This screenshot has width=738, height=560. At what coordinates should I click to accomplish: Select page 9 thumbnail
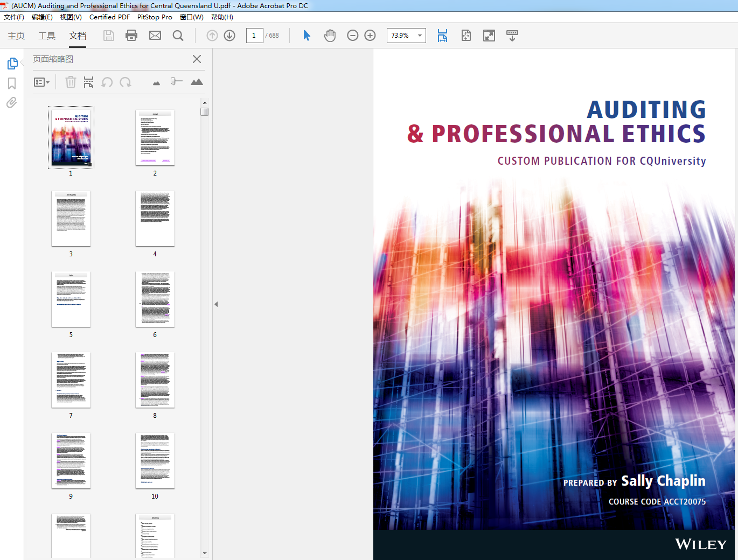pyautogui.click(x=71, y=461)
